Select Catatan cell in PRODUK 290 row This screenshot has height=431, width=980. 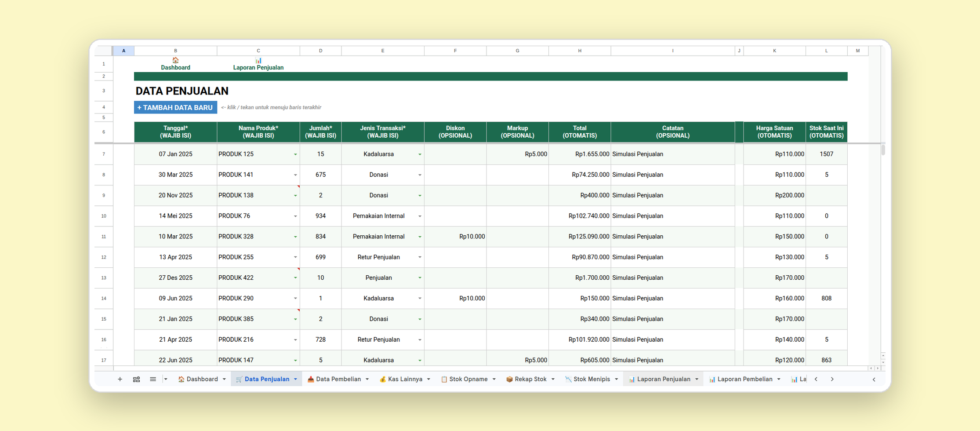pyautogui.click(x=673, y=298)
